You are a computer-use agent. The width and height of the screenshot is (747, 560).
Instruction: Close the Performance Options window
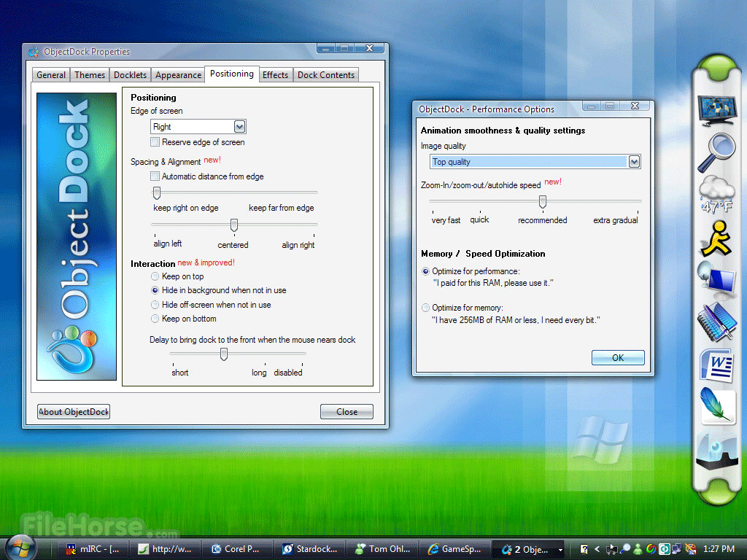click(x=635, y=106)
